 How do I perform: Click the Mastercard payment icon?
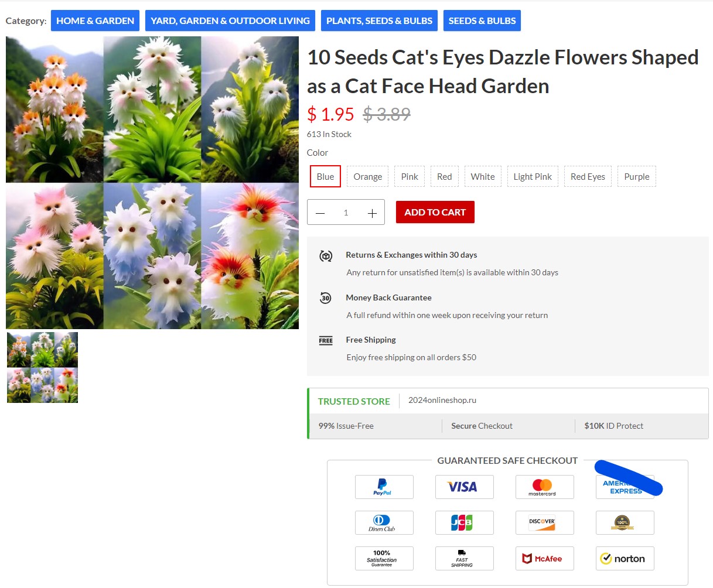point(544,487)
